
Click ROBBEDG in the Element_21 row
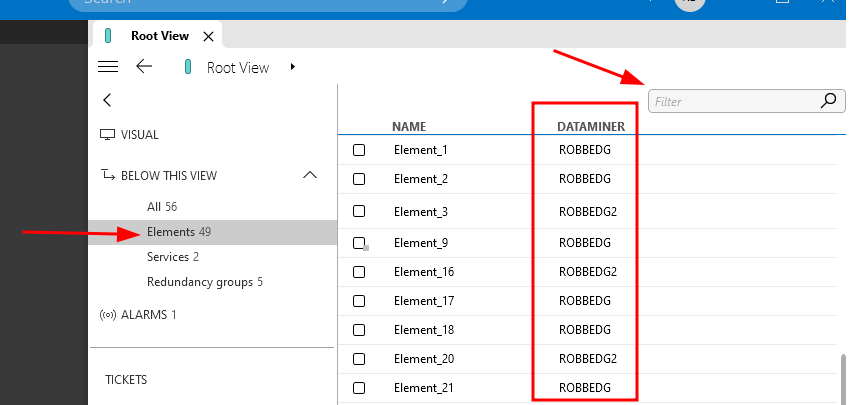click(x=585, y=388)
